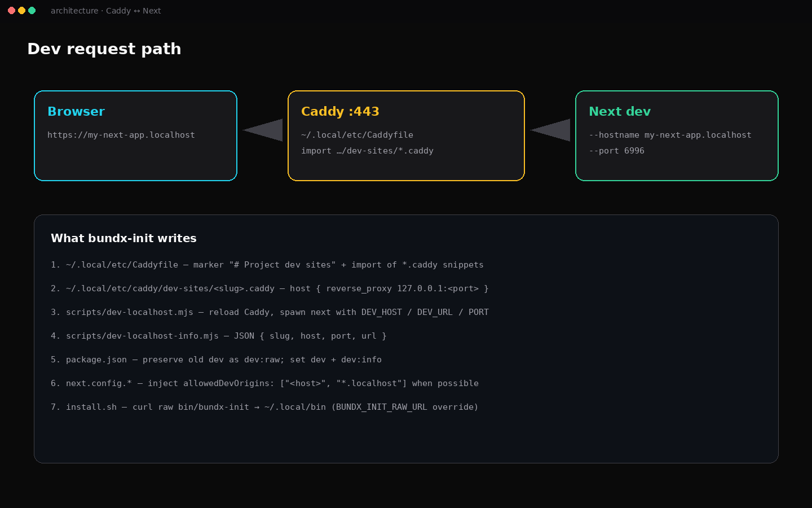Click the window title "architecture · Caddy ↔ Next"
The image size is (812, 508).
click(x=105, y=11)
